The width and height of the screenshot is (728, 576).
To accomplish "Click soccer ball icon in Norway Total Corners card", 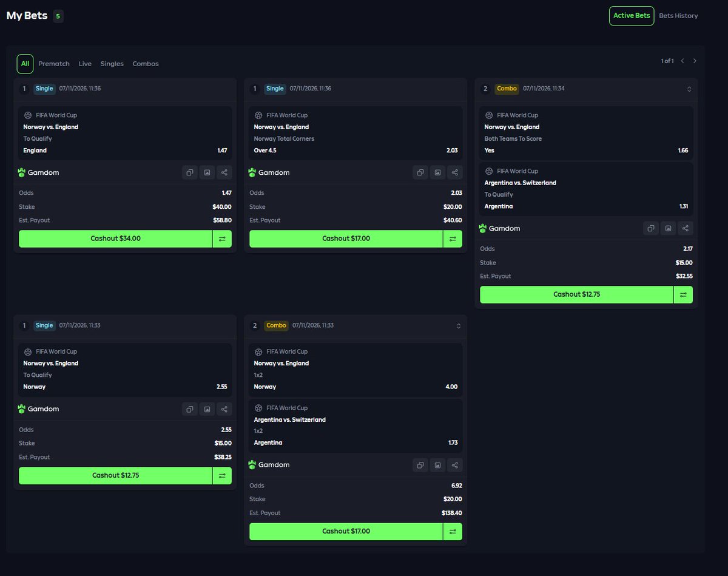I will [258, 115].
